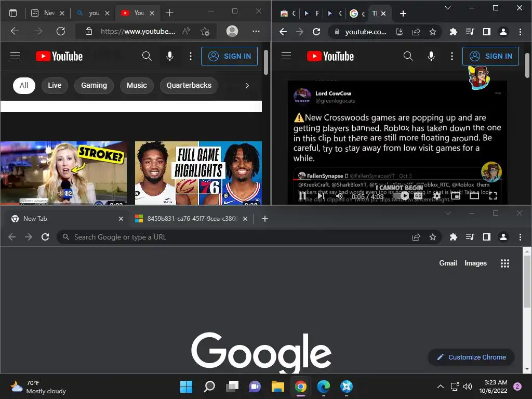Open the STROKE? news video thumbnail

(63, 172)
